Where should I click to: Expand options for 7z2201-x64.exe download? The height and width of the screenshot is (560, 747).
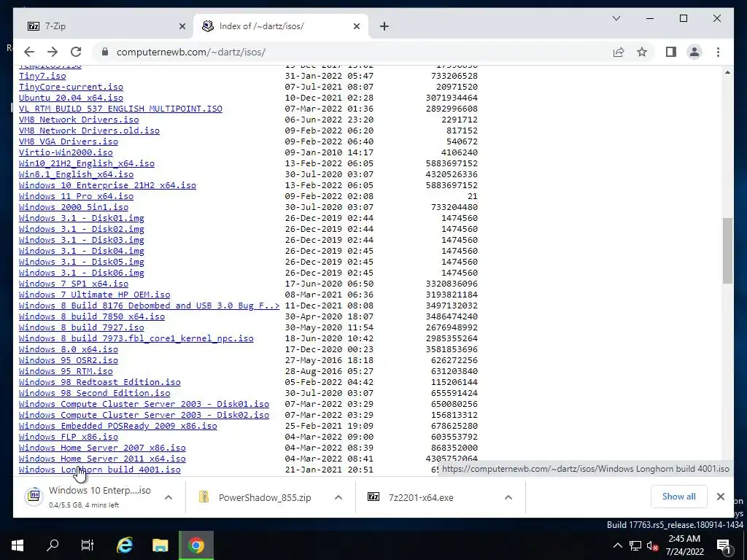pos(508,497)
